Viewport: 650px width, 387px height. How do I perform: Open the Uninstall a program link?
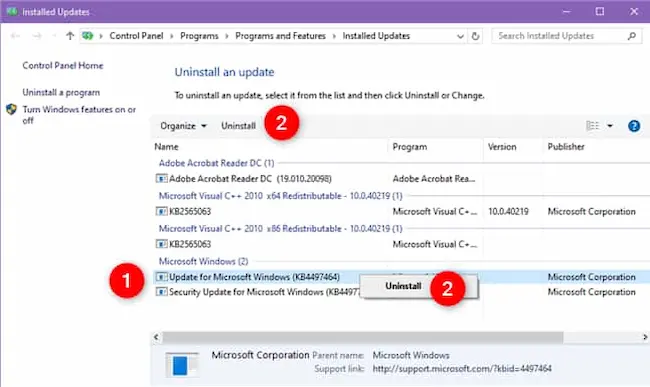61,92
